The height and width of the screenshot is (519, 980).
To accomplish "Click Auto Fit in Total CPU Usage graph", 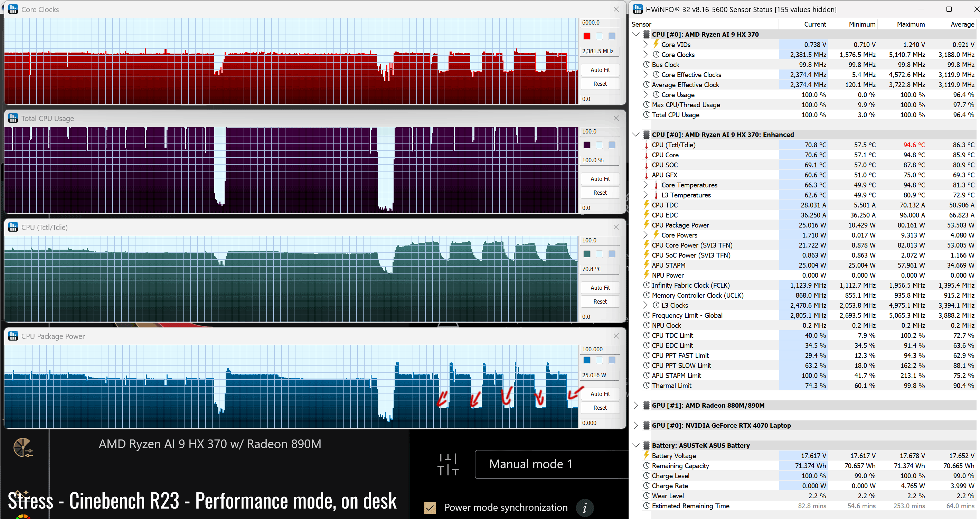I will [600, 179].
